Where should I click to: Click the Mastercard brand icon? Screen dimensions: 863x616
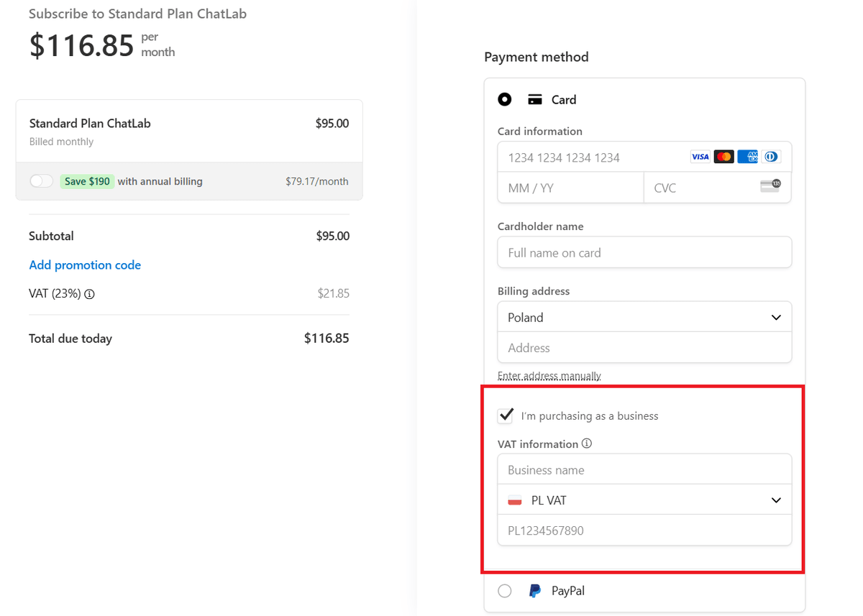pos(723,156)
